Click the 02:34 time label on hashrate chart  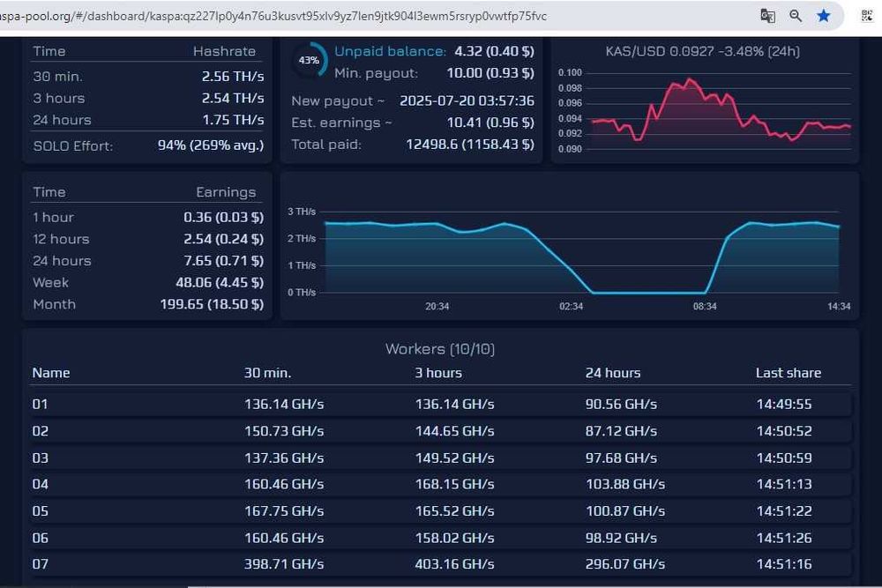[571, 307]
